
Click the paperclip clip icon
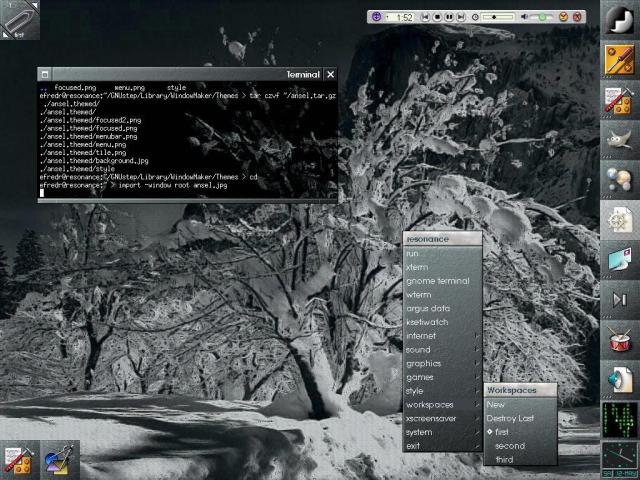20,20
